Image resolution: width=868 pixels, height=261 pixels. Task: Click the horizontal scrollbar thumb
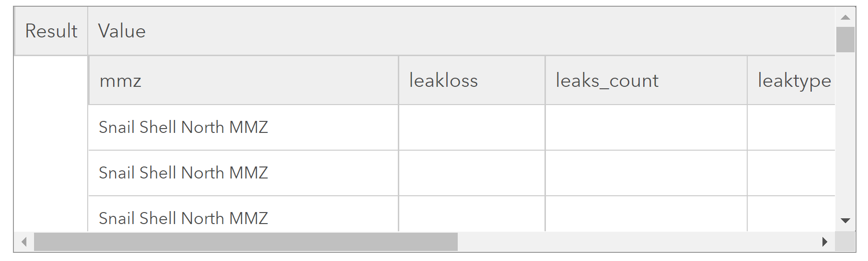(245, 242)
